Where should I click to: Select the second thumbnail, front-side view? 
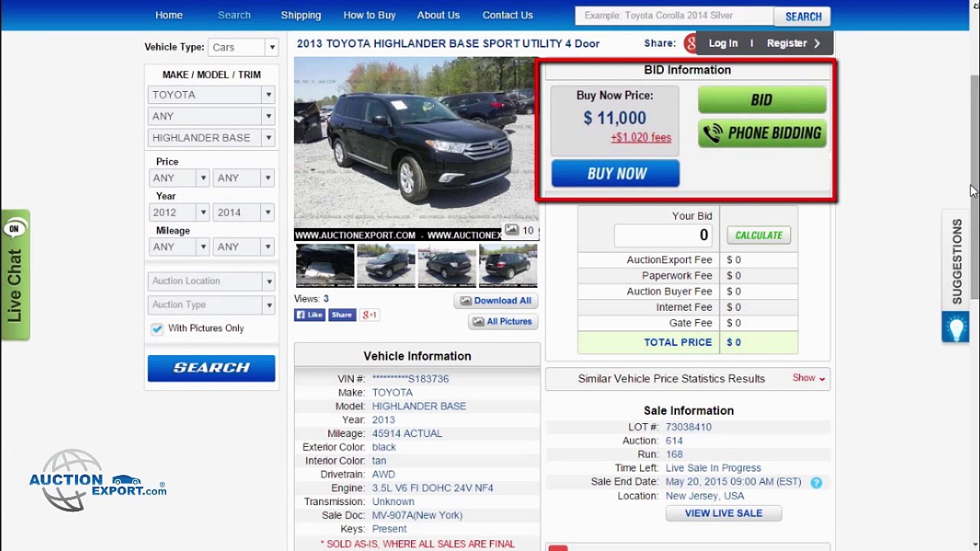pyautogui.click(x=386, y=265)
